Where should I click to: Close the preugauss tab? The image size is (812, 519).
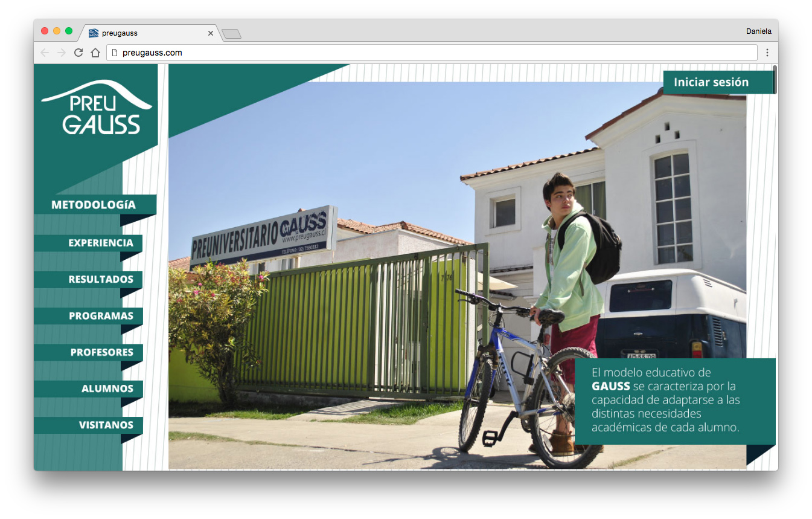pos(211,33)
